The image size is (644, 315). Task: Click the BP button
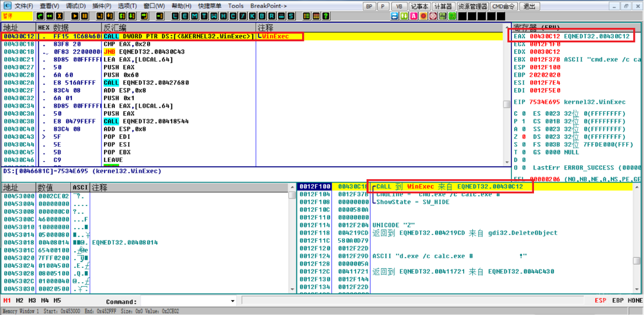(x=369, y=6)
